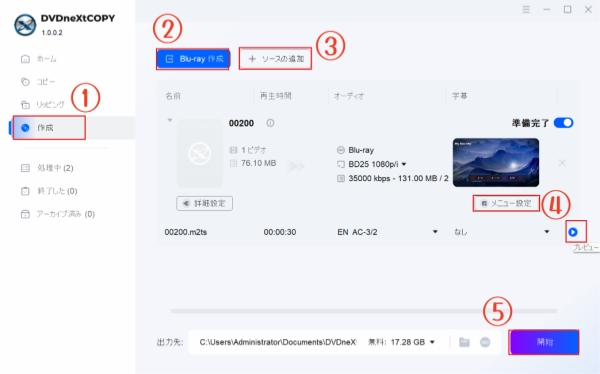Click the オーディオ column header

click(349, 96)
